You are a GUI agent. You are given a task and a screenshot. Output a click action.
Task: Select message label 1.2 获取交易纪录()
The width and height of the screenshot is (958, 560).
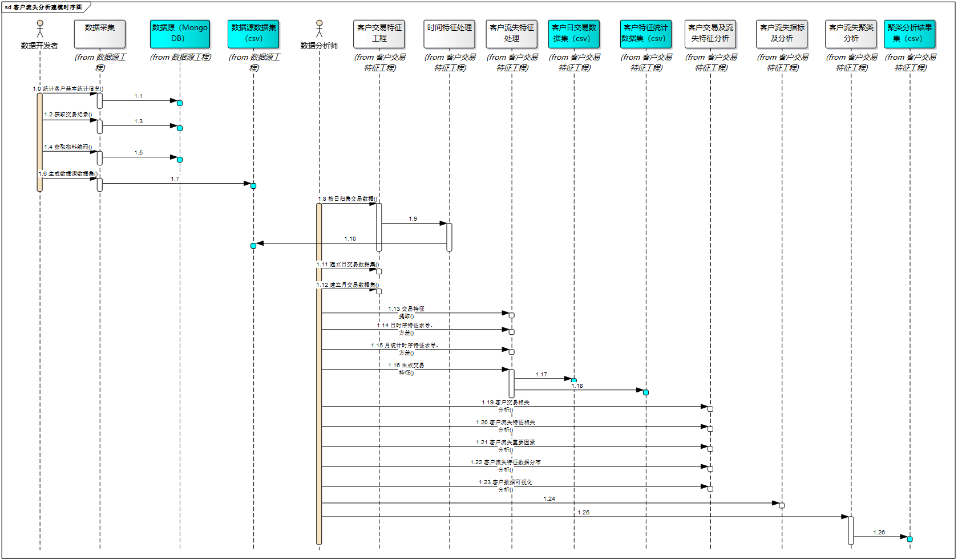68,115
